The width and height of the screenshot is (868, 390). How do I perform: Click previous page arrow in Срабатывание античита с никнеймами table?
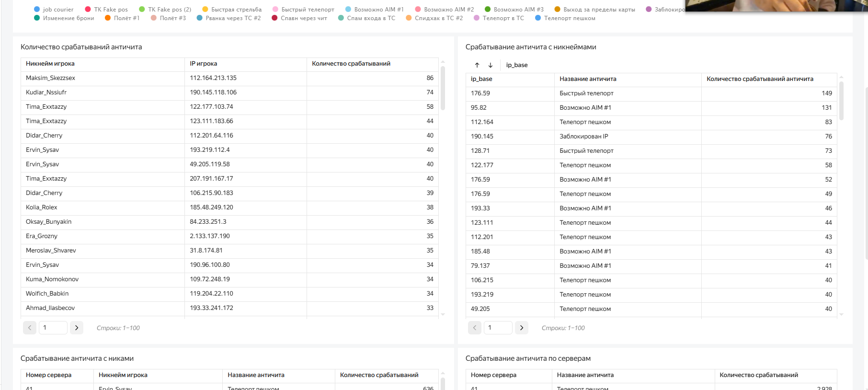coord(475,328)
